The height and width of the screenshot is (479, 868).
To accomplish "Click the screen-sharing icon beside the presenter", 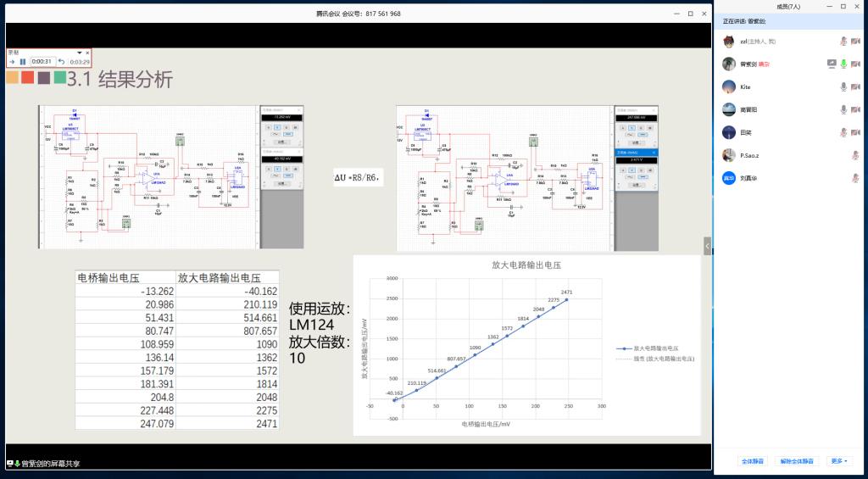I will 832,64.
